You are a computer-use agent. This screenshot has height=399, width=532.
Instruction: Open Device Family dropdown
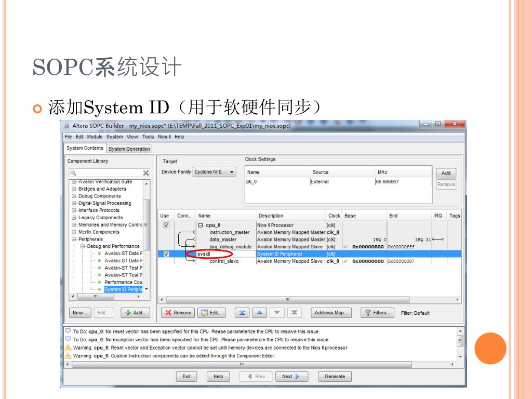coord(215,171)
